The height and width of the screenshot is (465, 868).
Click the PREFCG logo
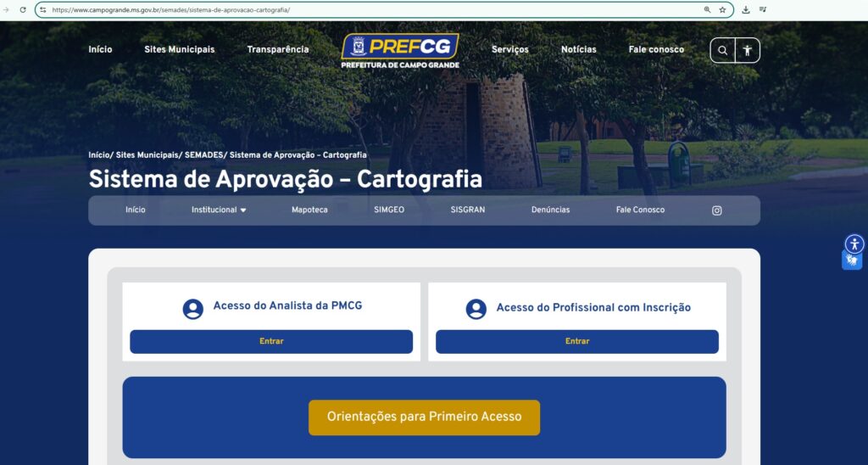tap(400, 51)
